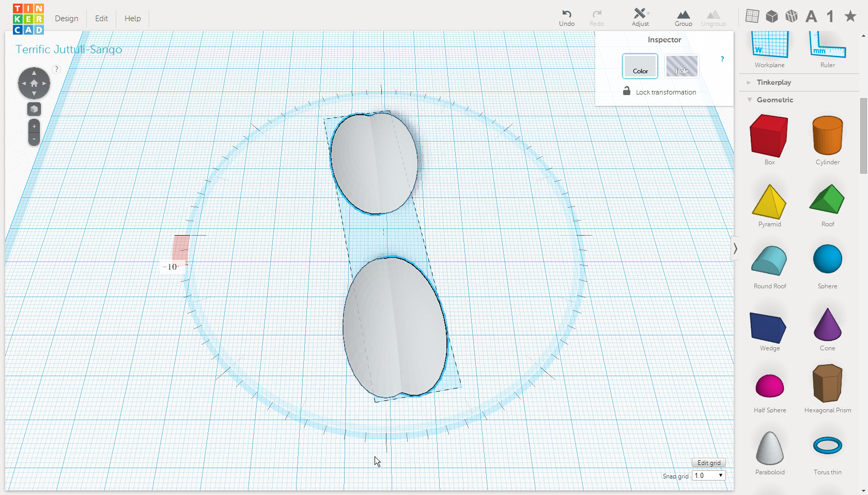
Task: Group the selected shapes
Action: coord(684,18)
